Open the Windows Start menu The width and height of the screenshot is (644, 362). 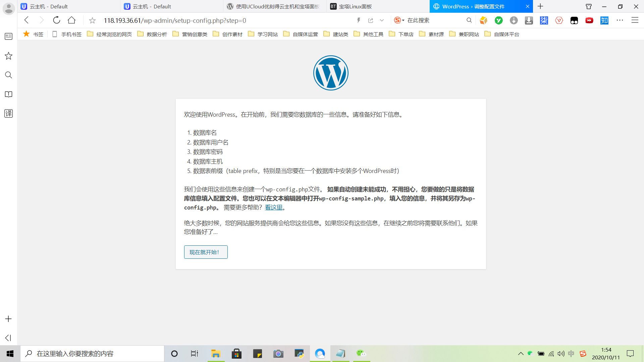coord(10,354)
